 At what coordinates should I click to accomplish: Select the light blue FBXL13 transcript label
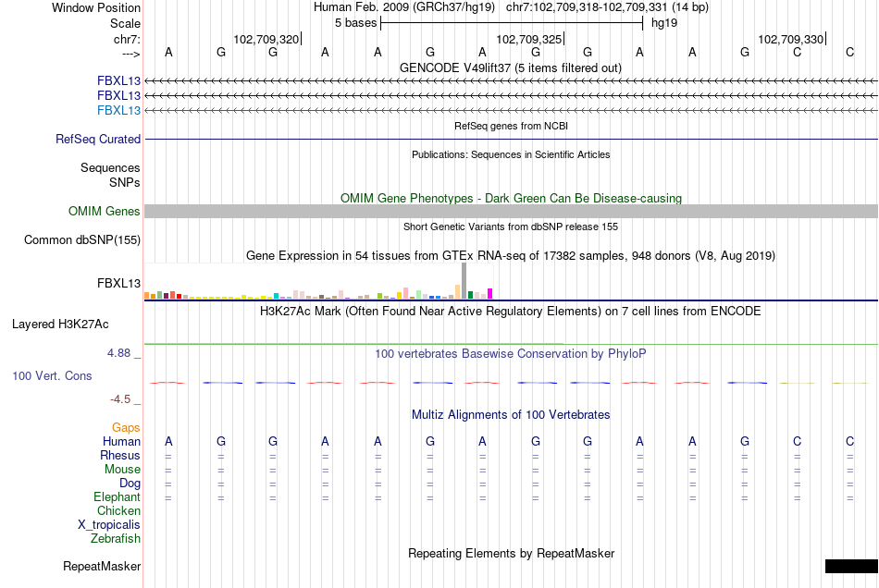[x=118, y=110]
